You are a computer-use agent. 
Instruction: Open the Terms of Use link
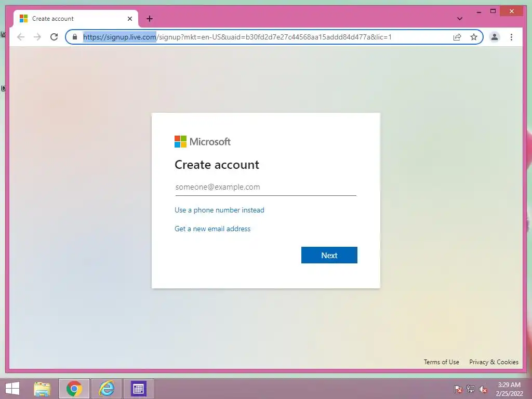tap(442, 362)
